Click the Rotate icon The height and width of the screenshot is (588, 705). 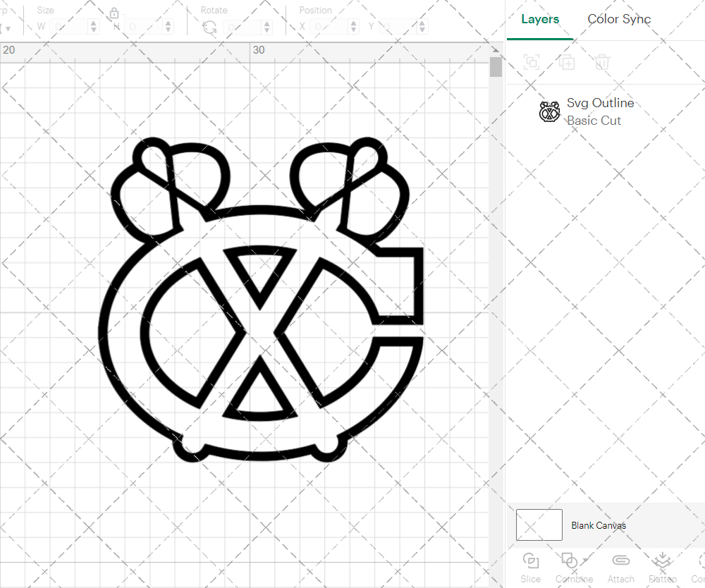(209, 27)
